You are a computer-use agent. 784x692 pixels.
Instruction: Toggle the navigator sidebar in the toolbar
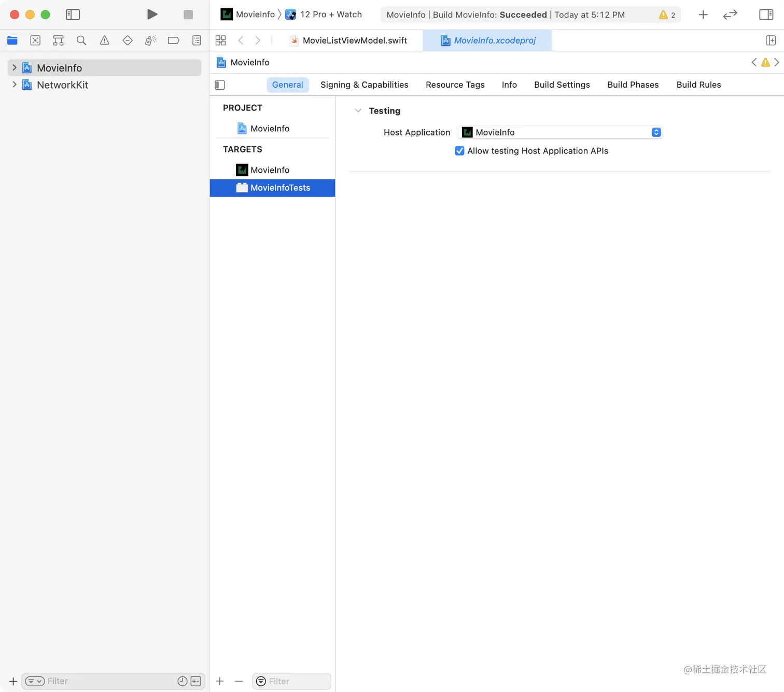[73, 15]
